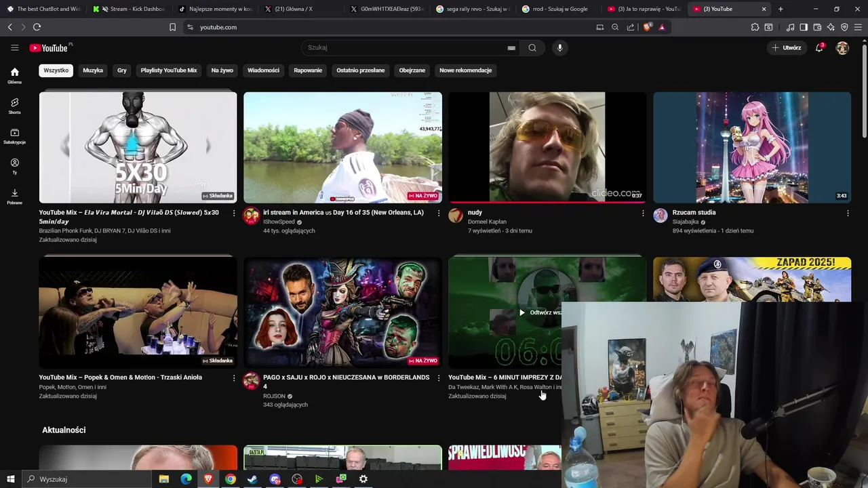
Task: Open Shorts in the sidebar
Action: pos(14,106)
